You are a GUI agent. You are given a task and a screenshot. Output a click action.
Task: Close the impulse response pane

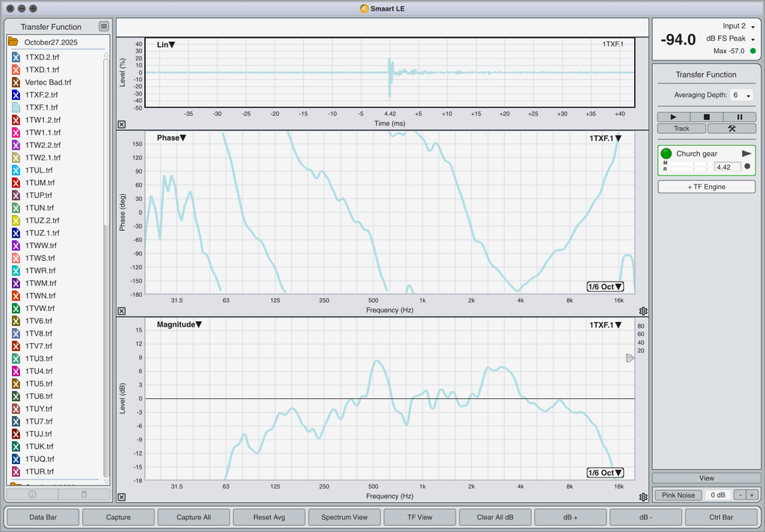122,125
